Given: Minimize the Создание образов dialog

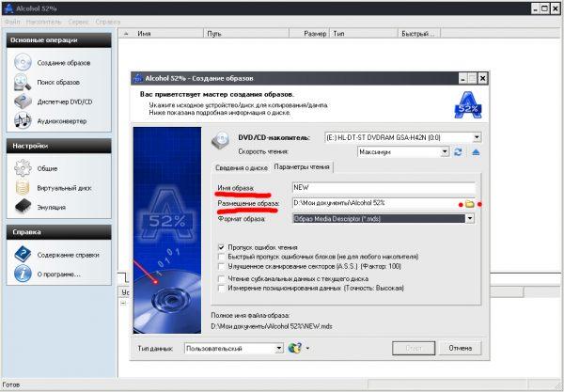Looking at the screenshot, I should [x=463, y=78].
